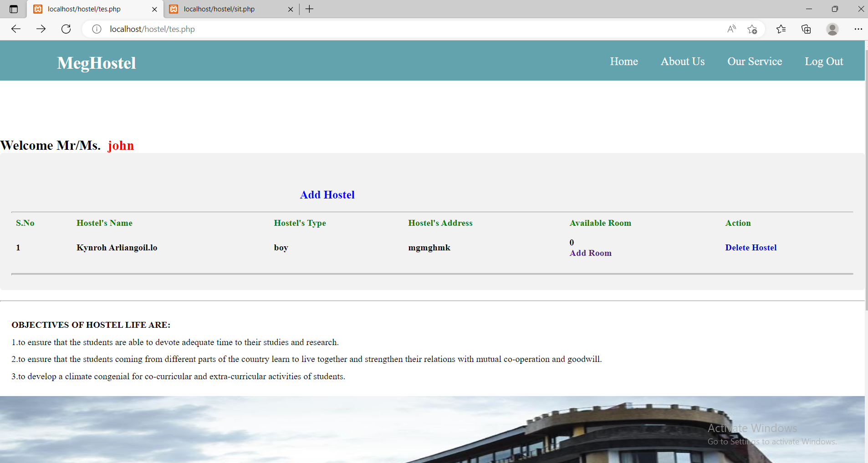
Task: Select the Log Out navigation option
Action: [824, 61]
